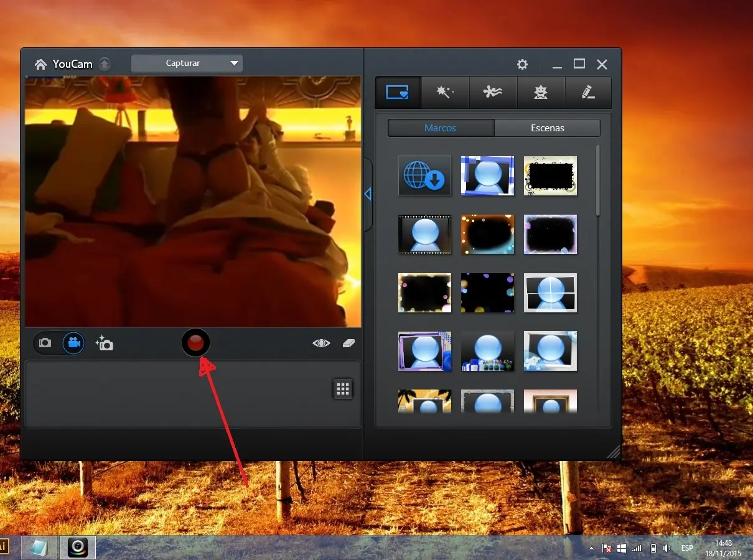Screen dimensions: 753x560
Task: Open the notepad app in taskbar
Action: (39, 548)
